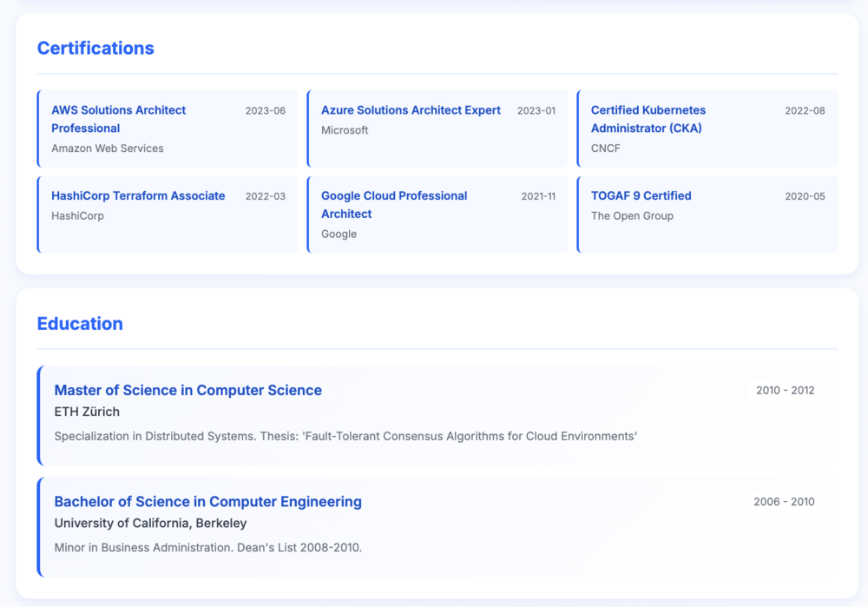The image size is (868, 607).
Task: Click University of California, Berkeley text
Action: tap(150, 523)
